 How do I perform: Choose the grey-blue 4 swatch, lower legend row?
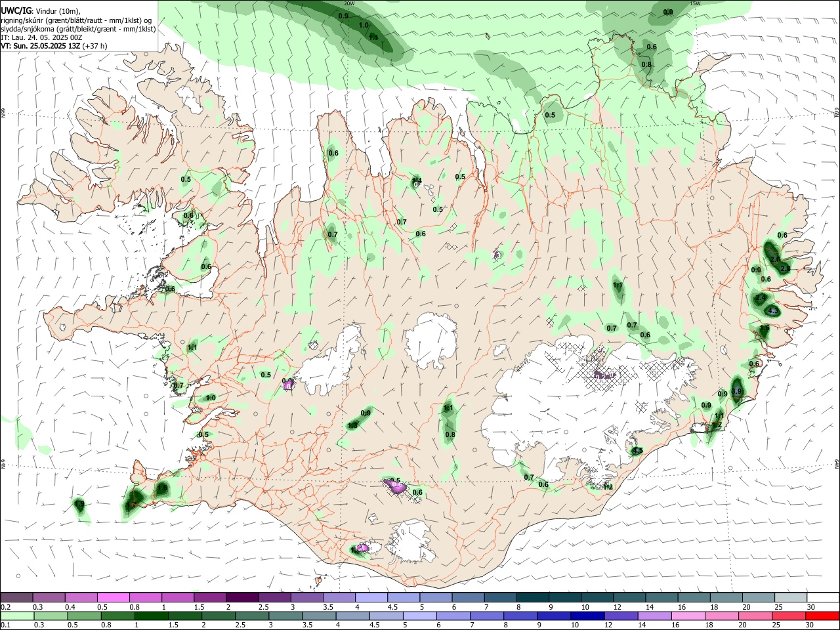[x=353, y=616]
